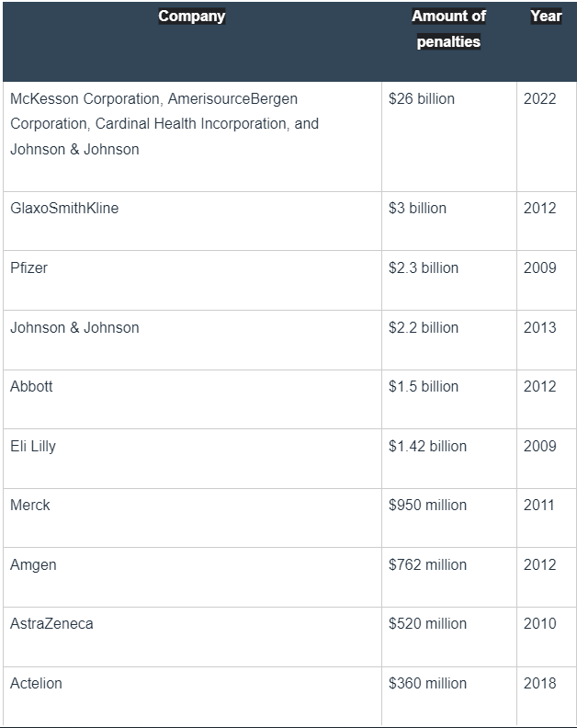Select the $2.3 billion amount cell
577x728 pixels.
pos(423,267)
